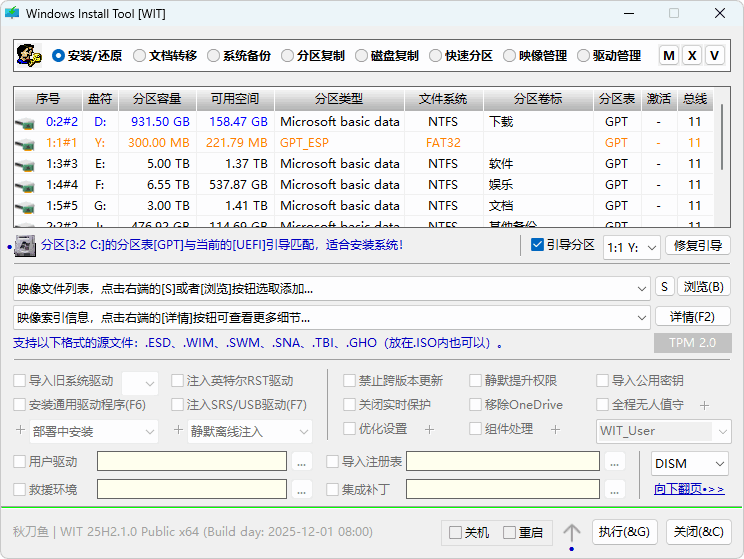The height and width of the screenshot is (559, 744).
Task: Click the 用户驱动 path input field
Action: tap(192, 461)
